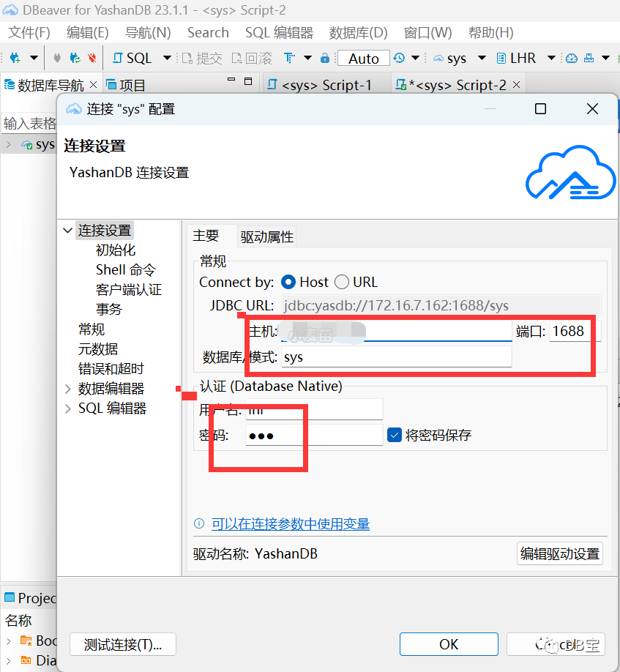Click the network diagram icon in toolbar
The width and height of the screenshot is (620, 672).
(589, 58)
